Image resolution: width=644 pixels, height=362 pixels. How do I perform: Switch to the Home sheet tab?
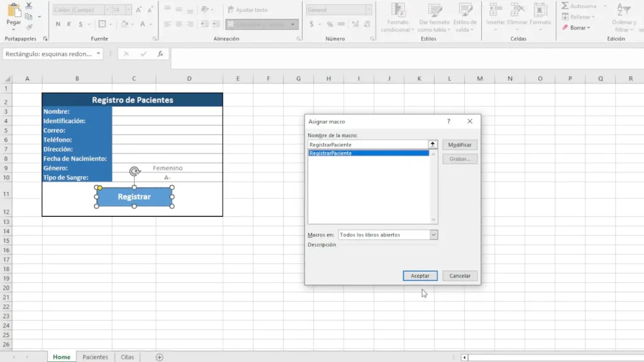click(x=62, y=357)
